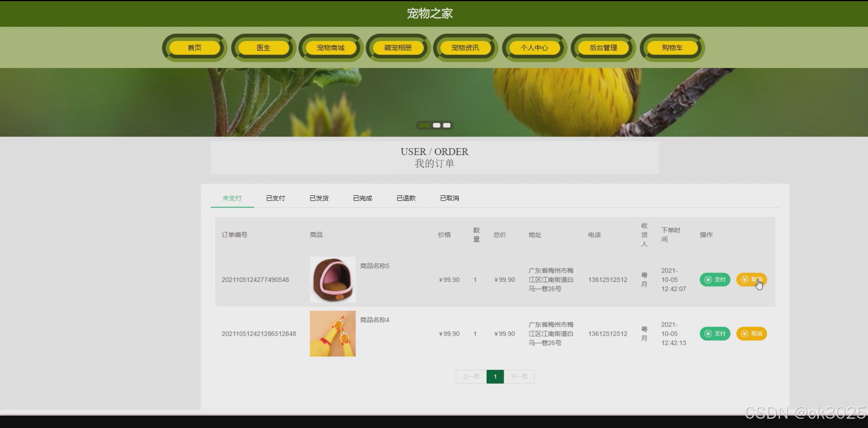Image resolution: width=868 pixels, height=428 pixels.
Task: Go to the 医生 page
Action: [x=264, y=48]
